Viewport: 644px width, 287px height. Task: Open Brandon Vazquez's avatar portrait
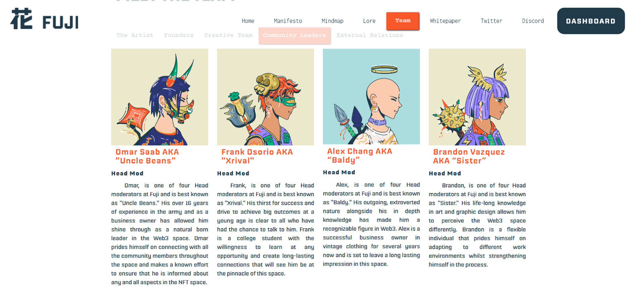click(477, 97)
